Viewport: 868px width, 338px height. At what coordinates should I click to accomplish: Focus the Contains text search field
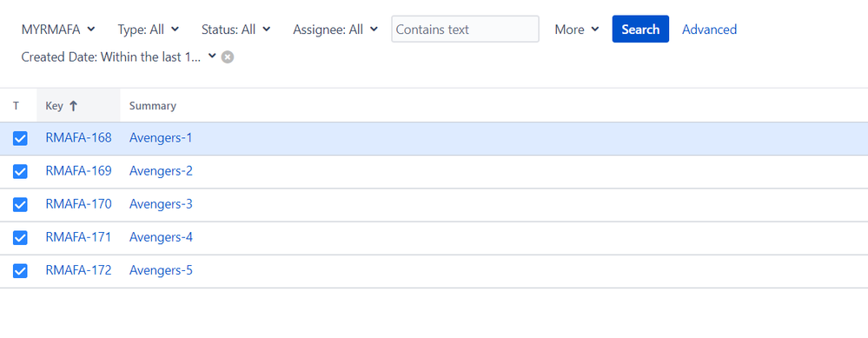coord(465,30)
